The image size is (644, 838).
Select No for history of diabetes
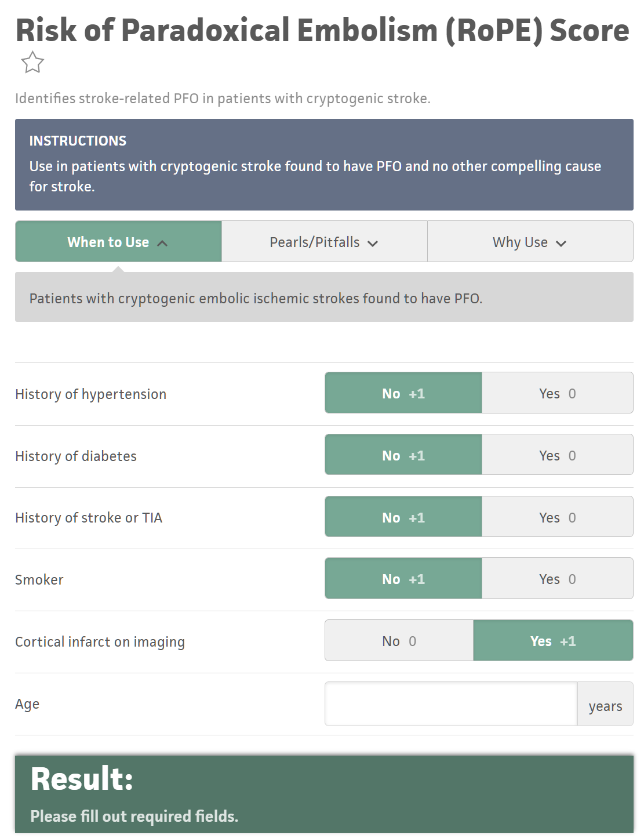click(403, 455)
